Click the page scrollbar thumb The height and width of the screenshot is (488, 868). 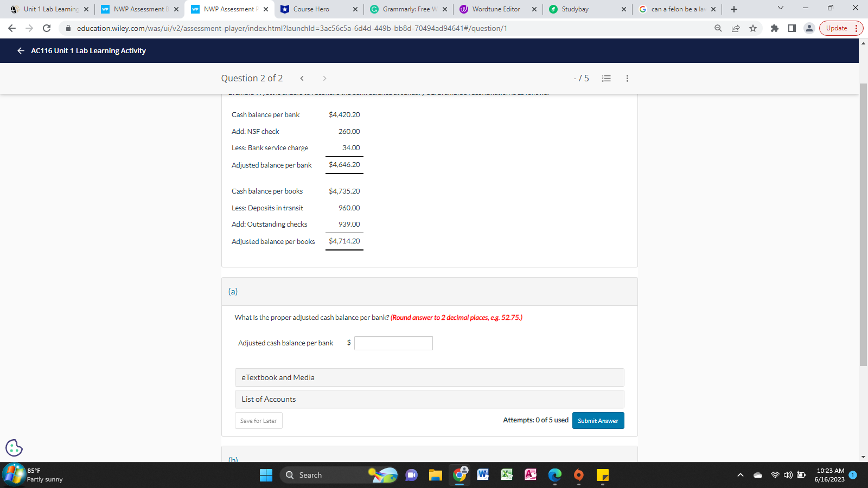tap(863, 225)
